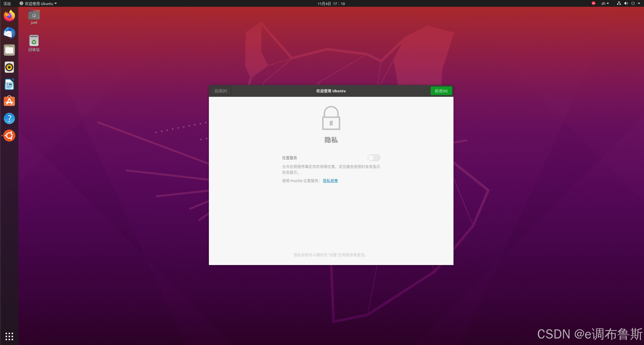644x345 pixels.
Task: Click the power icon in top bar
Action: point(633,4)
